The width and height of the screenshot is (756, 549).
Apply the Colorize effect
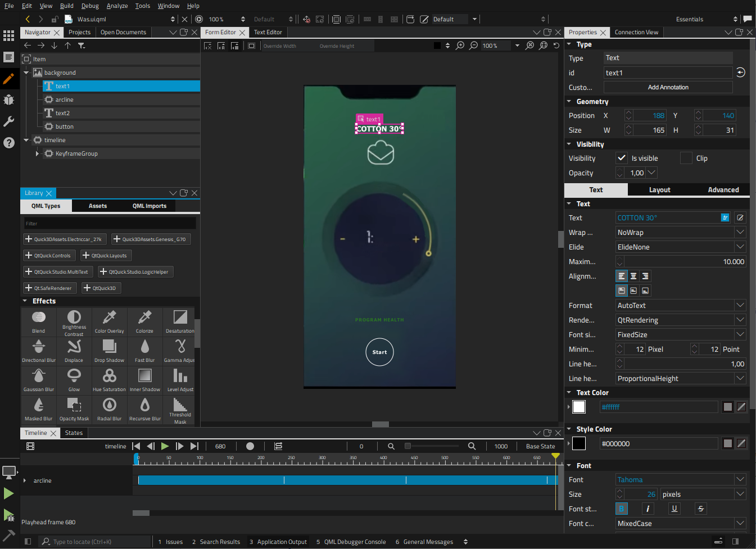(144, 321)
